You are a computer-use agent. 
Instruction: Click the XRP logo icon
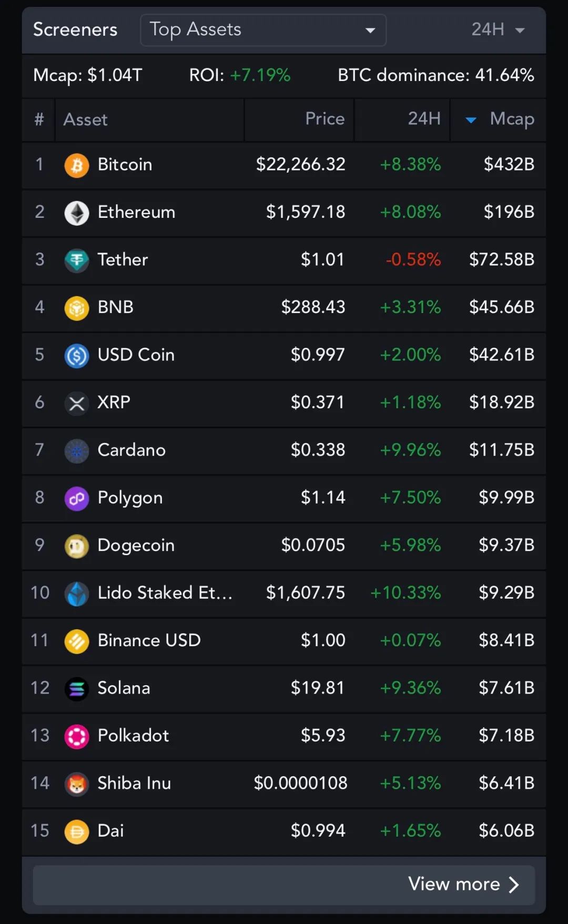(77, 403)
